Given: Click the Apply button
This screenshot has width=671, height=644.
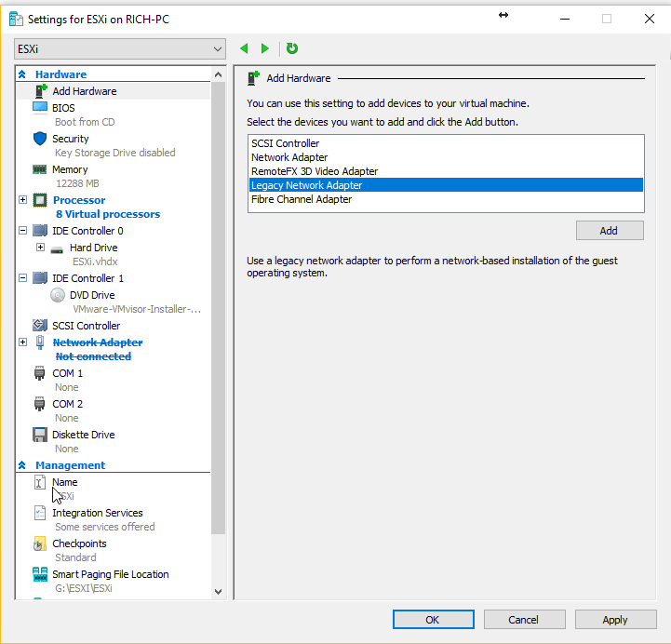Looking at the screenshot, I should point(614,620).
